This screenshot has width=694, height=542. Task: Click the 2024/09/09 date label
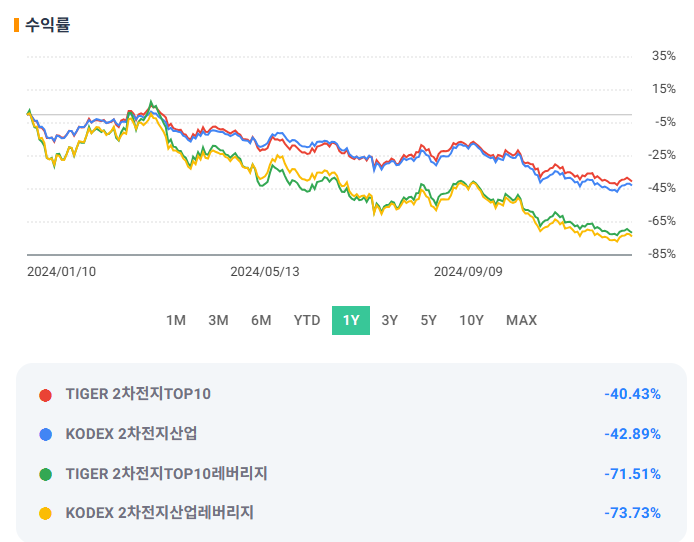tap(468, 271)
